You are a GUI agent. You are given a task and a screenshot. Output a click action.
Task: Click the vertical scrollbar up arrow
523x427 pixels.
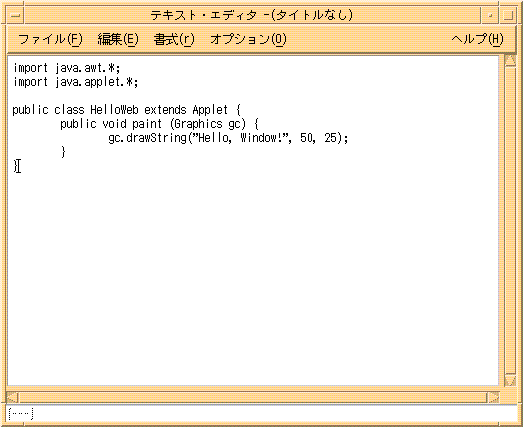click(x=510, y=61)
